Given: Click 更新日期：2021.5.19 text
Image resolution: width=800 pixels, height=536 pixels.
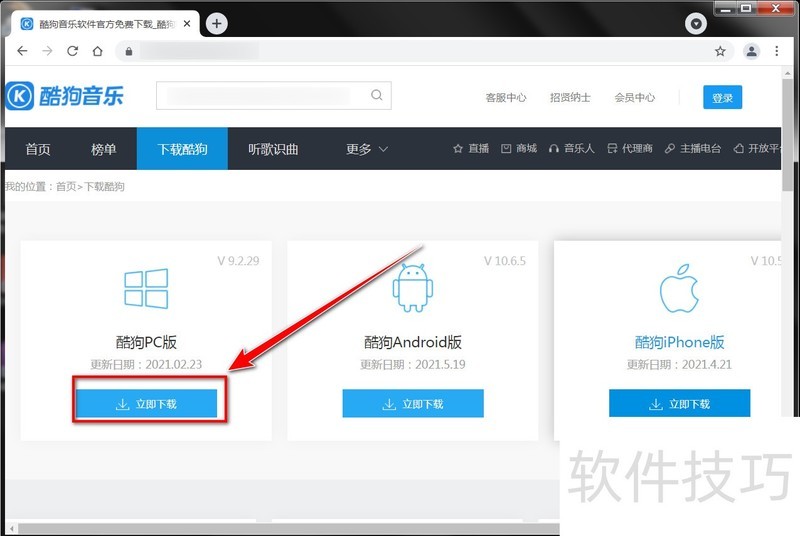Looking at the screenshot, I should (x=413, y=365).
